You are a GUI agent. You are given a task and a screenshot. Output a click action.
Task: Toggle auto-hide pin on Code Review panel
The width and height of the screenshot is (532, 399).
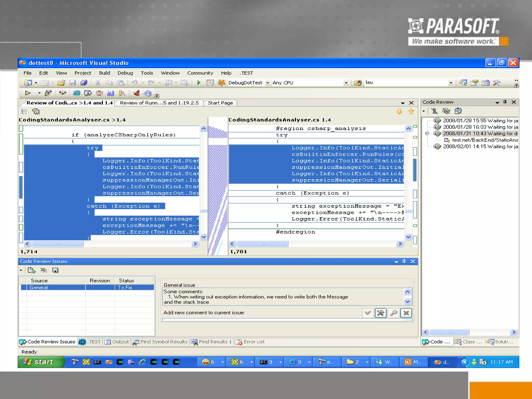[x=505, y=102]
